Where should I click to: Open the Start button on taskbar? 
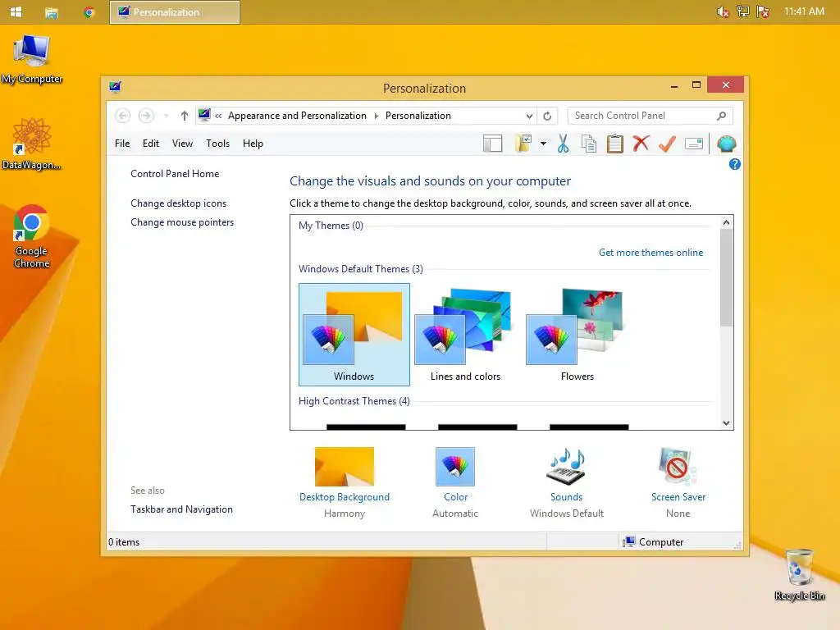tap(16, 11)
